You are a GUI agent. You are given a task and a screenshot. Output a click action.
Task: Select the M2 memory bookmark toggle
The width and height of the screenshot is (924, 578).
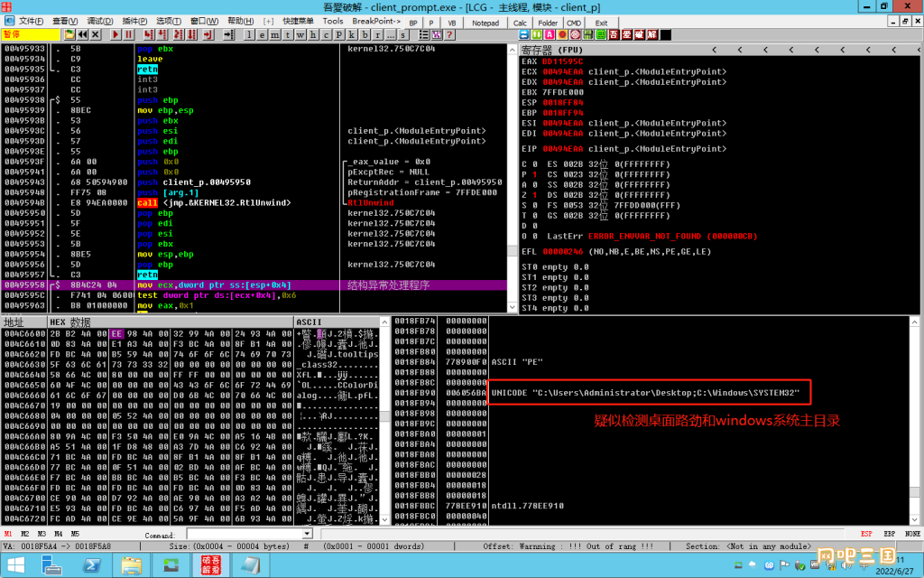[24, 534]
